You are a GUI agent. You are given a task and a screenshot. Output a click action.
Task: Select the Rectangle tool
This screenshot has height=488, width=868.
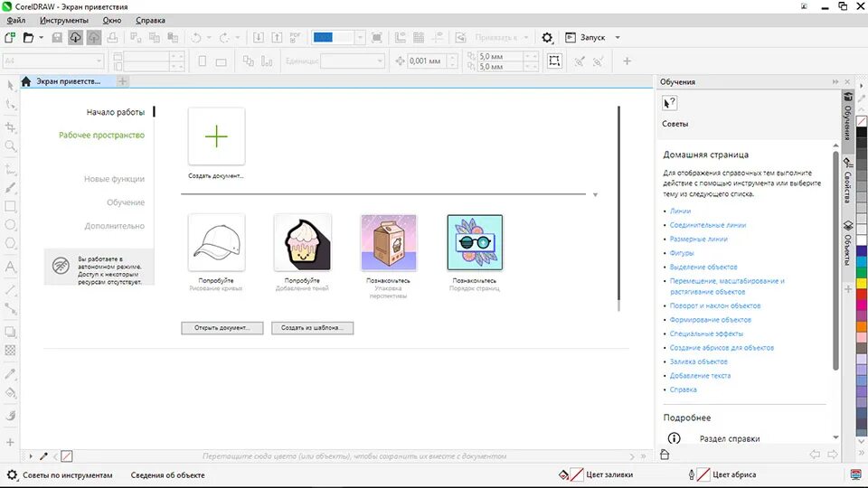click(11, 206)
